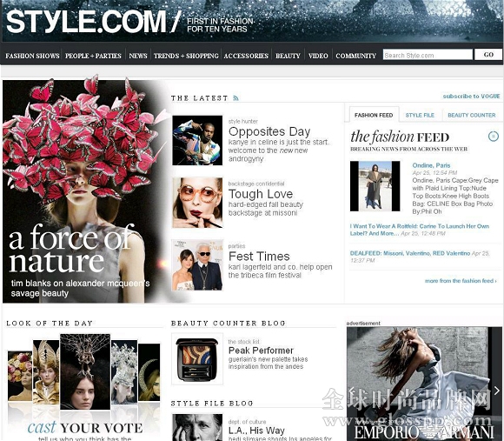Focus the Search Style.com input field

click(x=428, y=55)
